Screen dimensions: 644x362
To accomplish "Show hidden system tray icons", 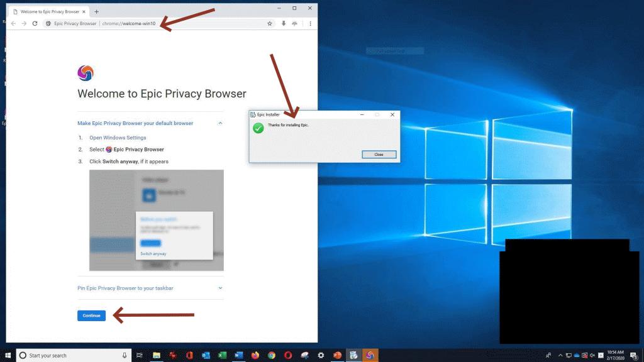I will point(560,355).
